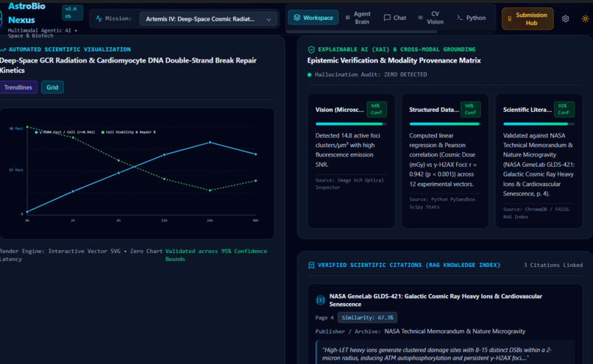This screenshot has width=593, height=364.
Task: Click the shield icon next to Explainable AI heading
Action: [x=311, y=49]
